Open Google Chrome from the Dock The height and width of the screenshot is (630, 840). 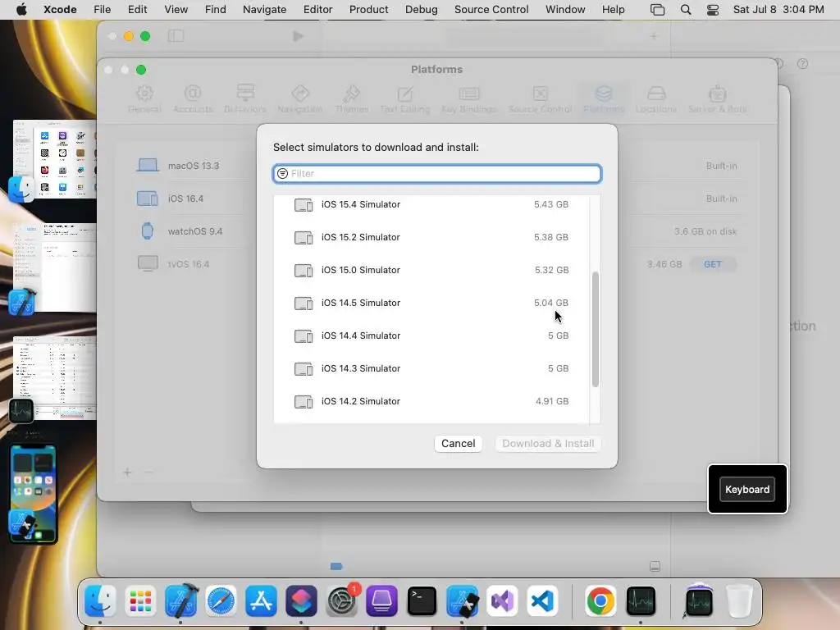coord(600,601)
